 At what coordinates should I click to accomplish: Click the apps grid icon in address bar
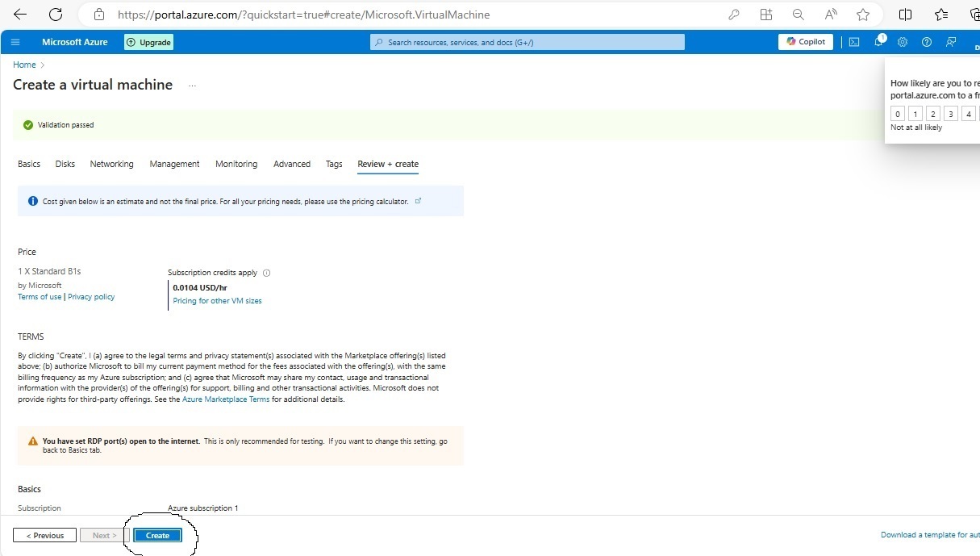pyautogui.click(x=766, y=15)
